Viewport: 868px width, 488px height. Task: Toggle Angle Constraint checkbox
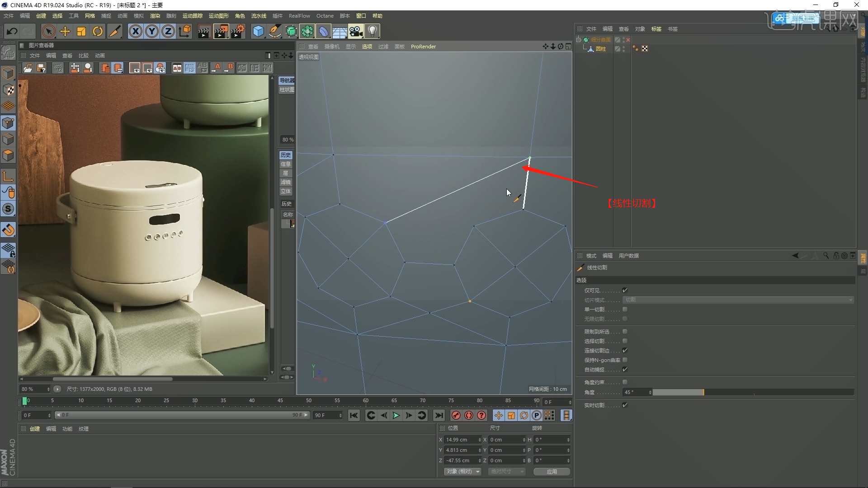pyautogui.click(x=625, y=382)
